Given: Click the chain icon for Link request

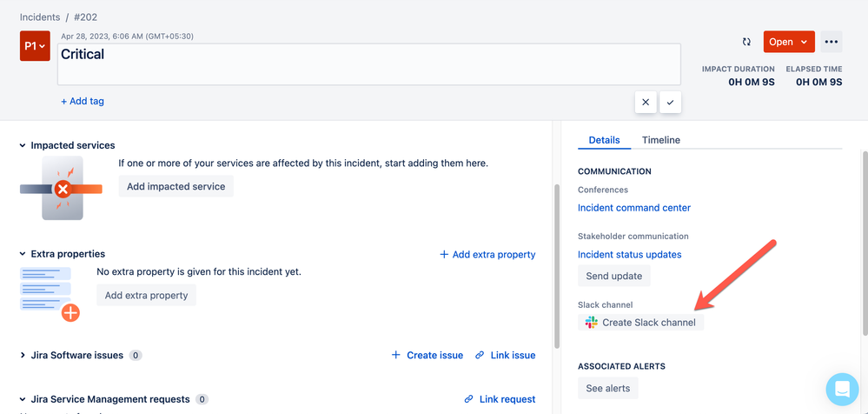Looking at the screenshot, I should (469, 399).
